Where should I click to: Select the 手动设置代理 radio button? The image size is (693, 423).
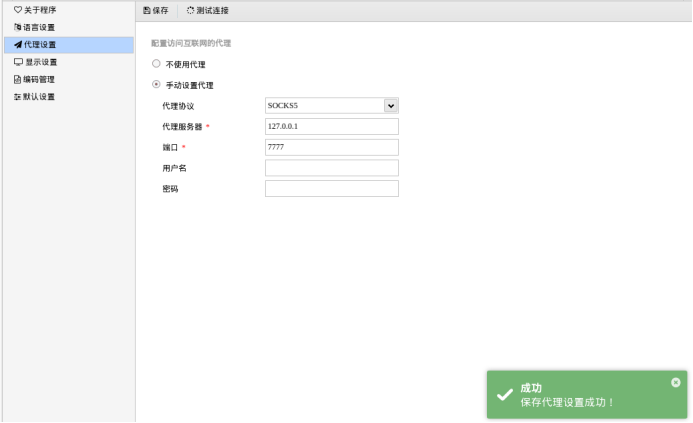156,85
